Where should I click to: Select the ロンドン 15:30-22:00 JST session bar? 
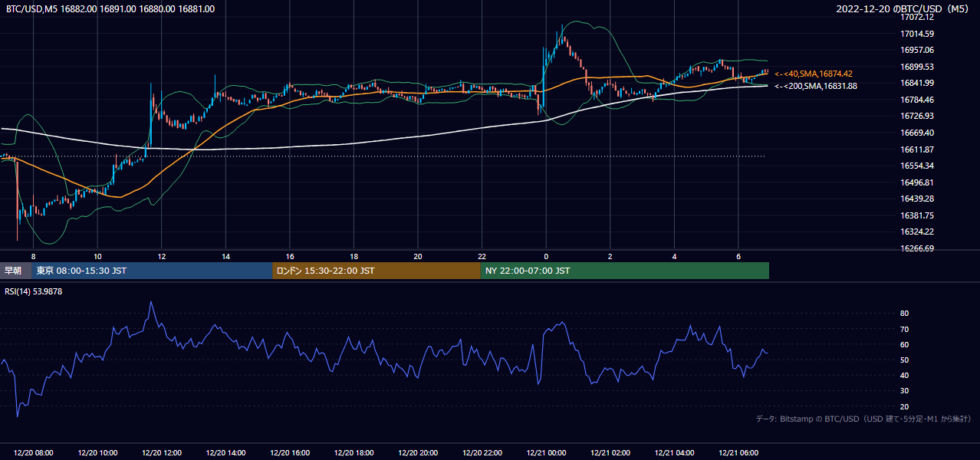click(x=377, y=271)
